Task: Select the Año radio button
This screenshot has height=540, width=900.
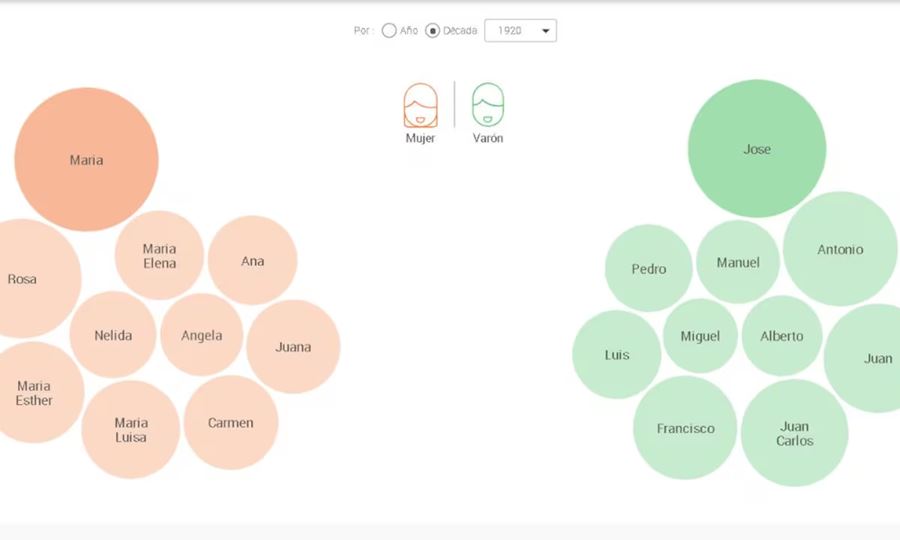Action: 389,31
